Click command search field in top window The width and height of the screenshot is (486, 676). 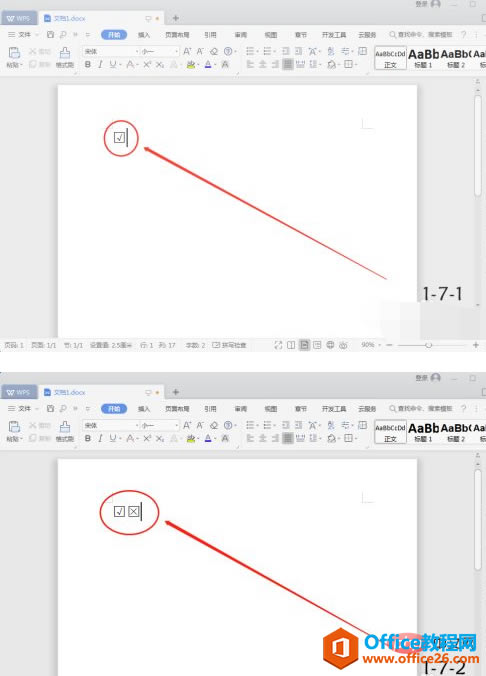(421, 34)
